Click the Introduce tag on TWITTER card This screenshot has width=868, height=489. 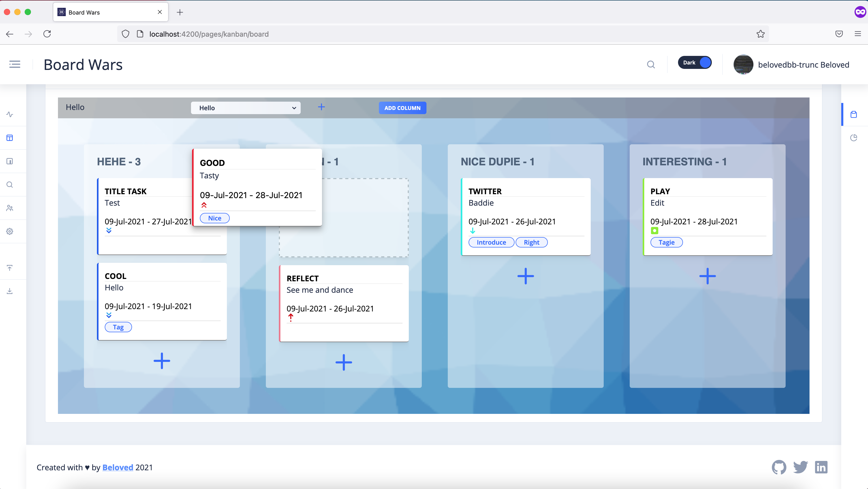491,242
